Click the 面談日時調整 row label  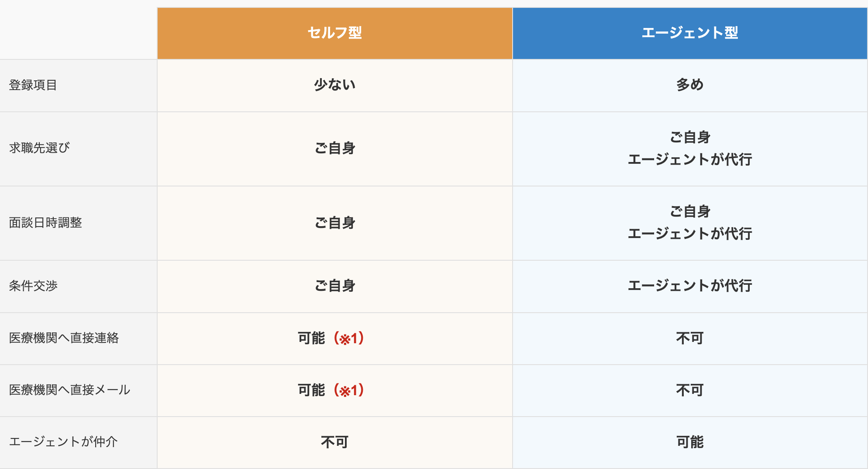45,223
